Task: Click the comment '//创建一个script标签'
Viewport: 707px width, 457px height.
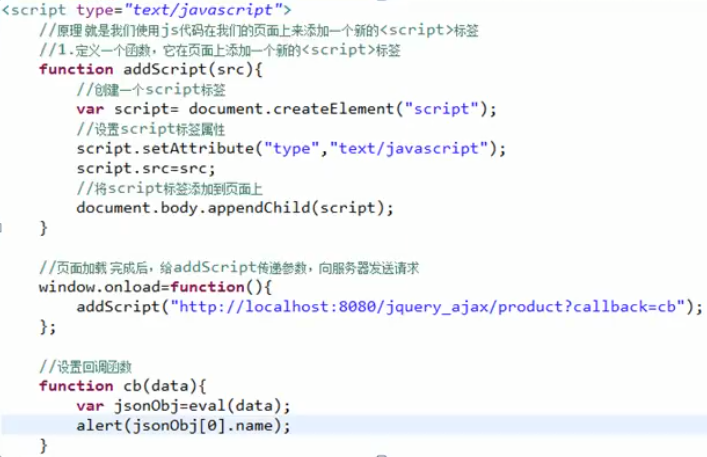Action: click(151, 89)
